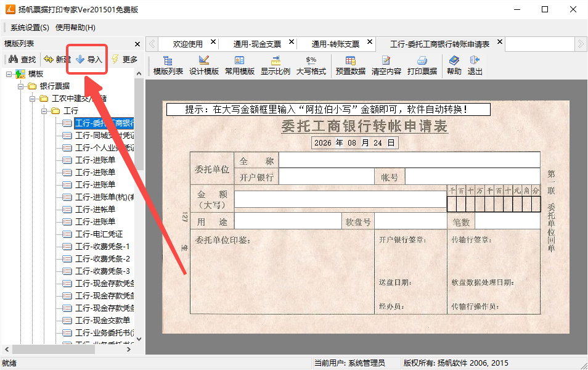
Task: Select 银行票据 folder in tree
Action: click(x=55, y=86)
